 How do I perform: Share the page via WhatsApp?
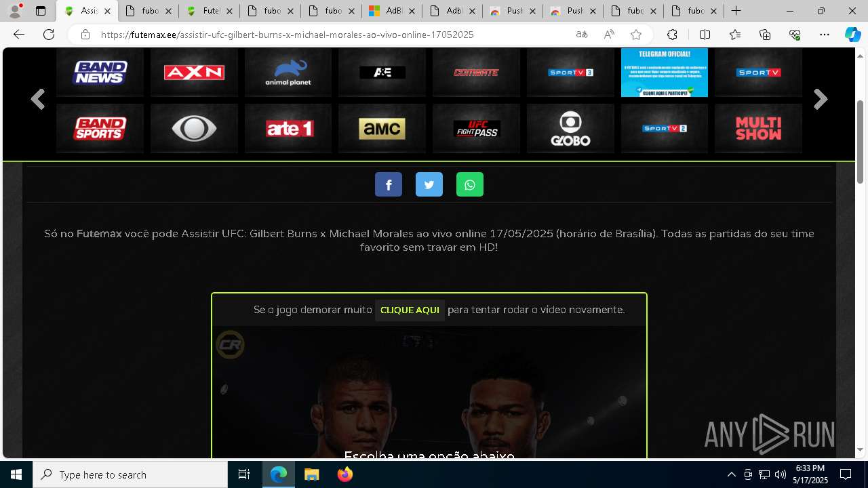[x=470, y=184]
